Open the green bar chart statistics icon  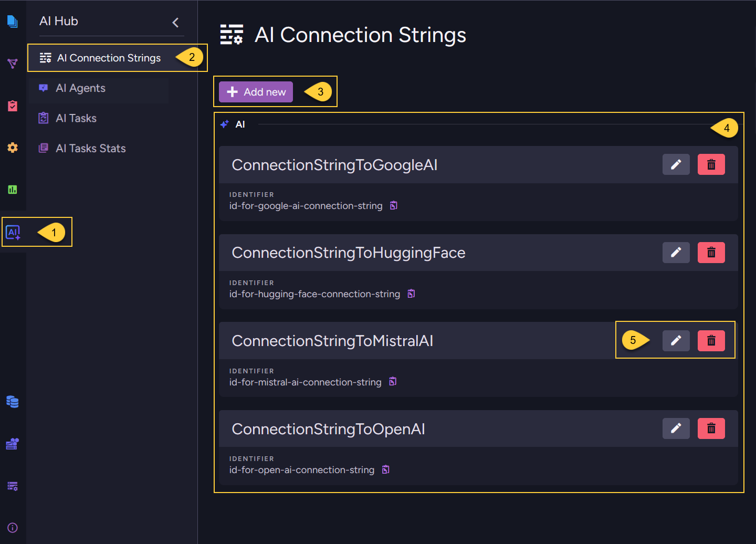[x=12, y=189]
